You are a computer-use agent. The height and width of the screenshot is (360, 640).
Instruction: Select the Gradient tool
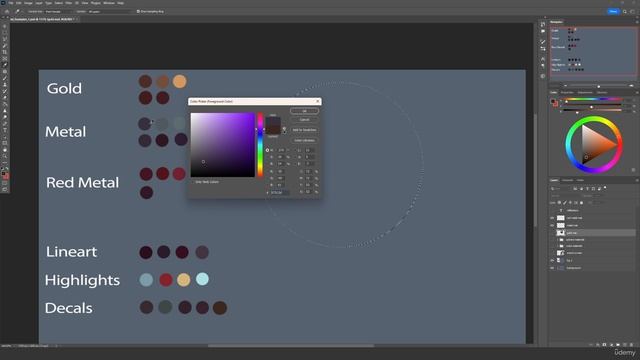[5, 104]
